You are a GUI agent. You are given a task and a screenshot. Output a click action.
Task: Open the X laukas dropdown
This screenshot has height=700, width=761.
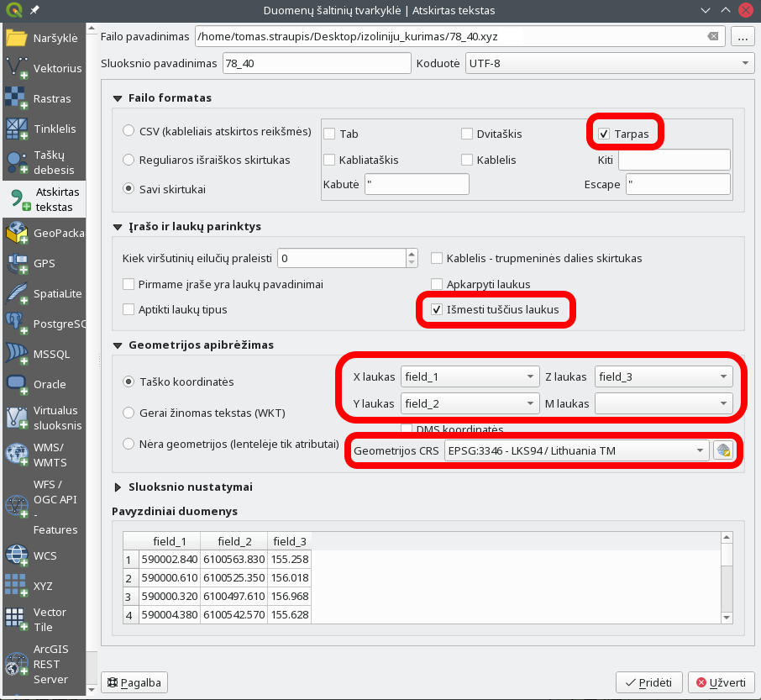coord(470,376)
